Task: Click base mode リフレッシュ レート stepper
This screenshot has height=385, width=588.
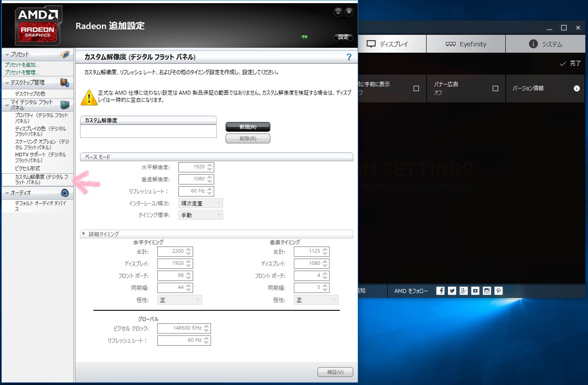Action: (210, 191)
